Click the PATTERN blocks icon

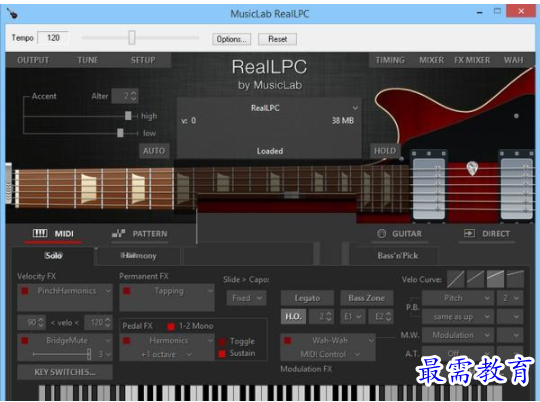pos(118,233)
